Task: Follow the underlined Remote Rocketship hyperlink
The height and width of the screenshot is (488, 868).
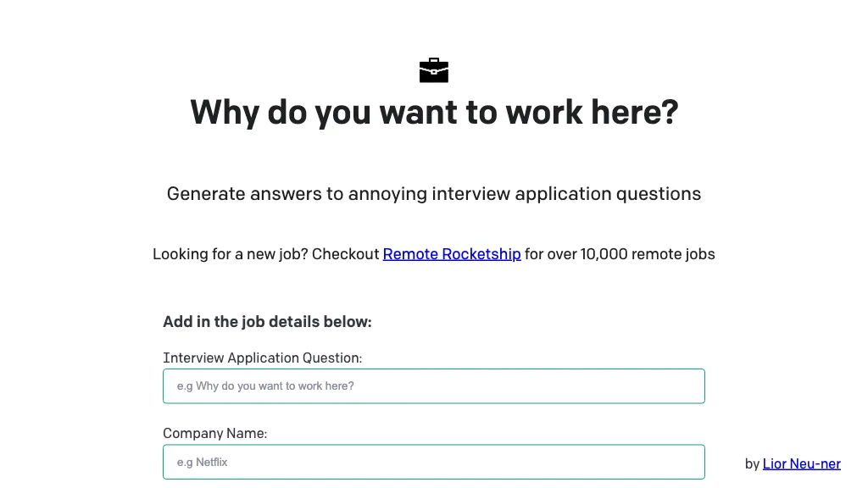Action: 451,253
